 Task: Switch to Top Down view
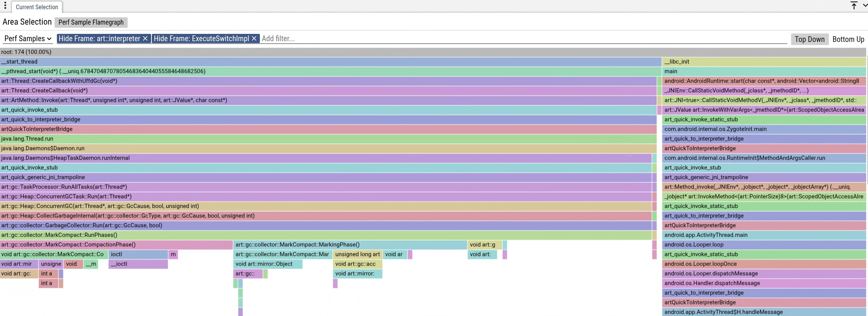809,39
